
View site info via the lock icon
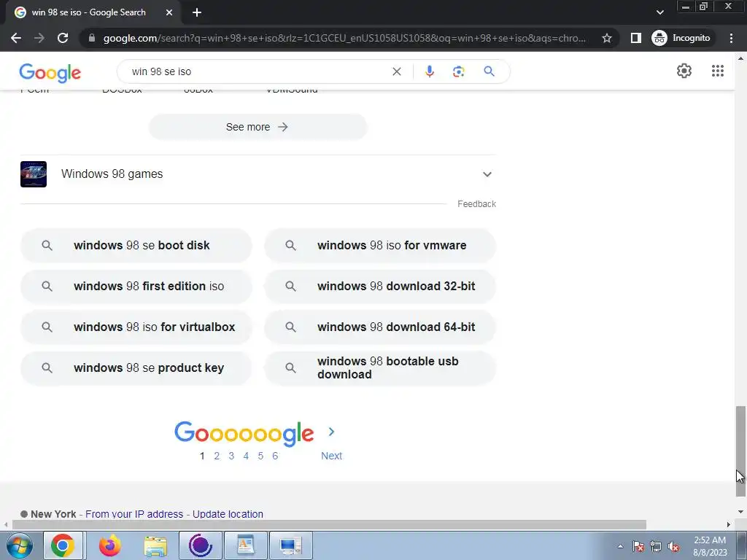(92, 38)
